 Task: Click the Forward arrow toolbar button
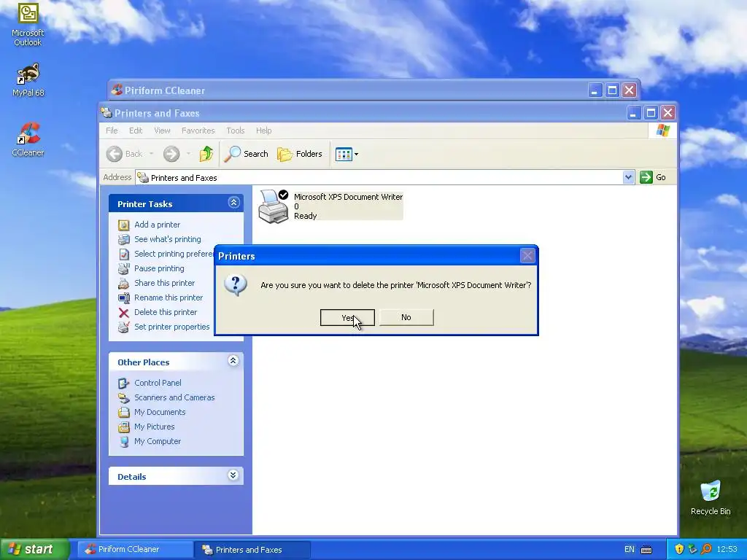pyautogui.click(x=171, y=154)
